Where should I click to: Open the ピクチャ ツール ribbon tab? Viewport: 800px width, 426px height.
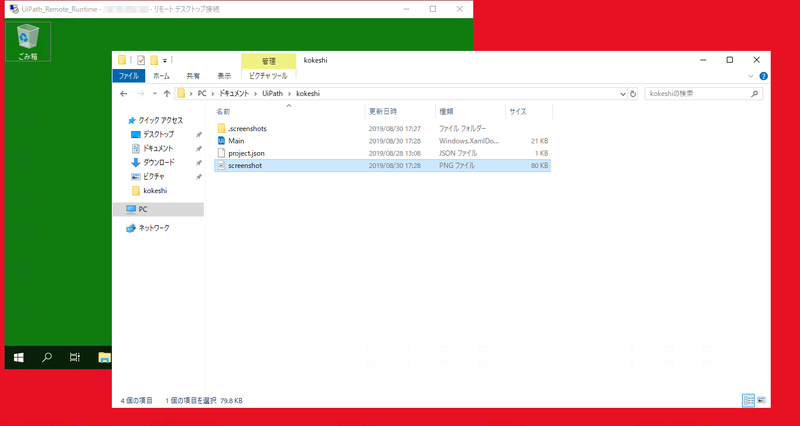[268, 76]
